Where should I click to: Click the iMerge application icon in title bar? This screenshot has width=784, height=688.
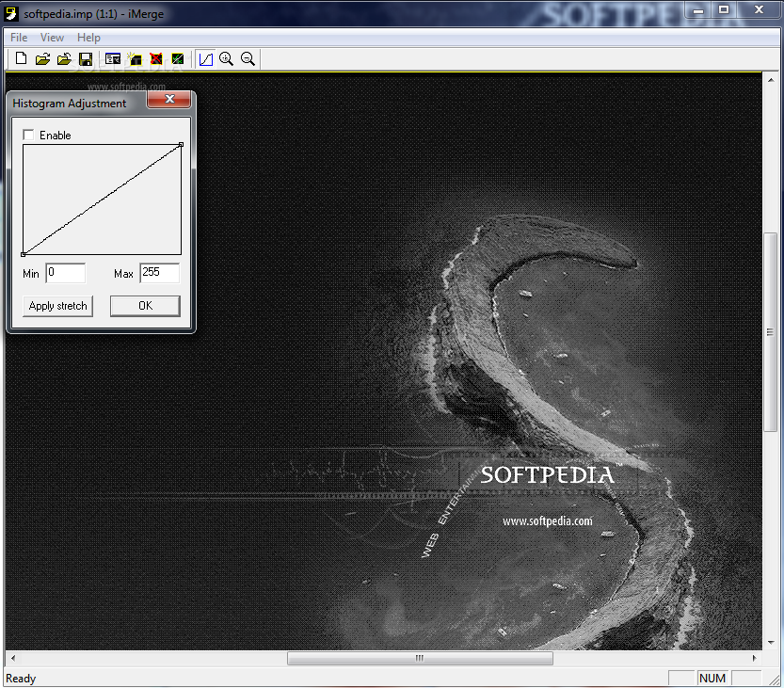tap(11, 13)
